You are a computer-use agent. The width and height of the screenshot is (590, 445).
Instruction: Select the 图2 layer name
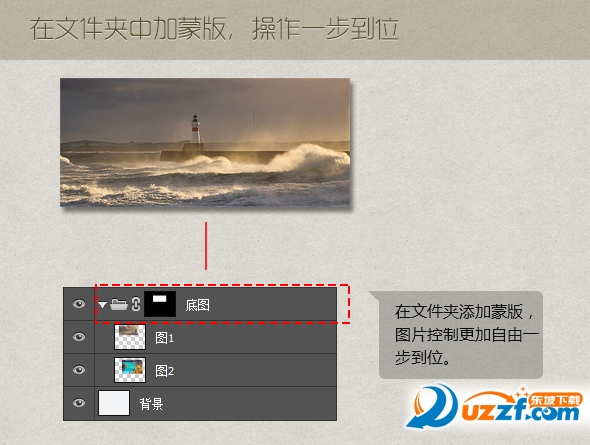point(164,371)
